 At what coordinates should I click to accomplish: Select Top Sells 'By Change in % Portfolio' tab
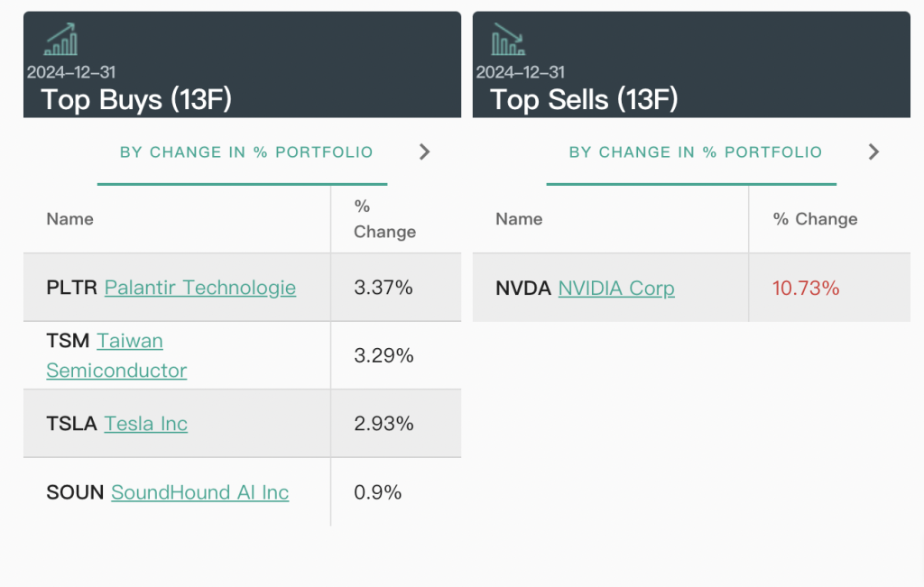pos(695,152)
